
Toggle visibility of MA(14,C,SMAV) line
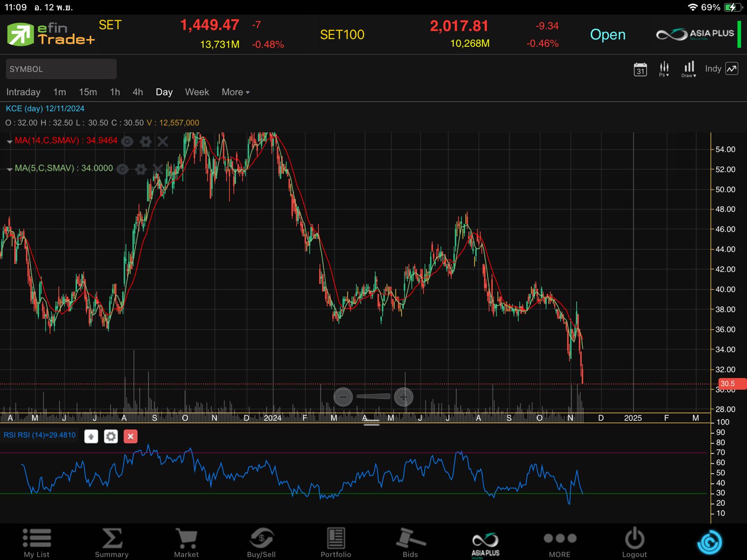[x=127, y=142]
